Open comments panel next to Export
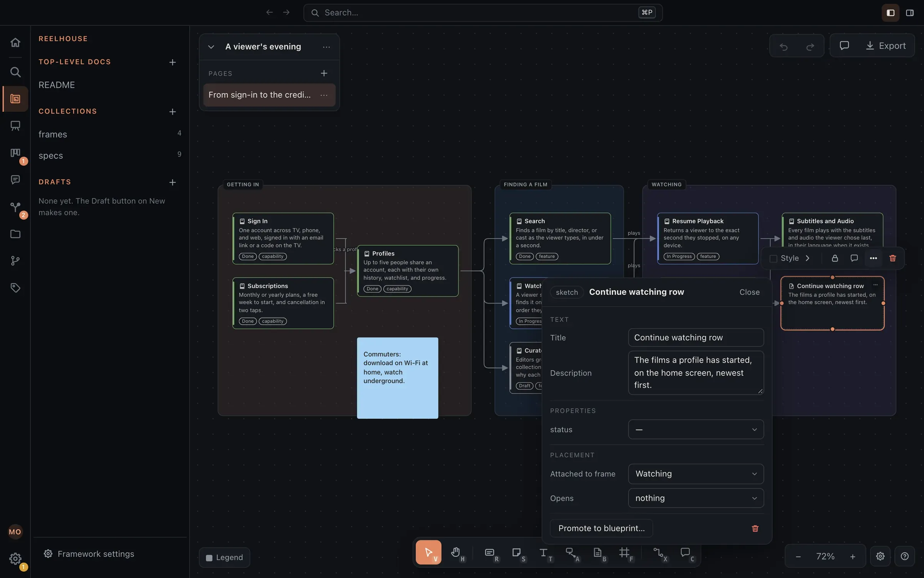Viewport: 924px width, 578px height. (x=844, y=46)
